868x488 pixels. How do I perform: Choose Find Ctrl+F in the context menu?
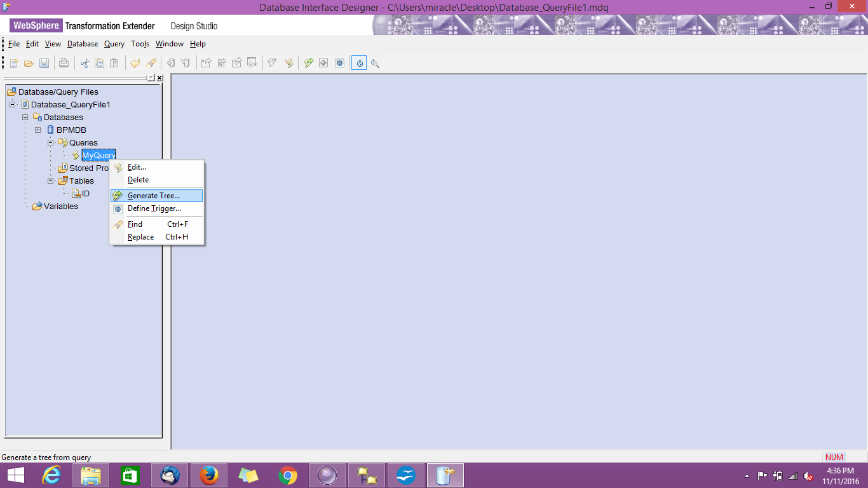coord(156,224)
